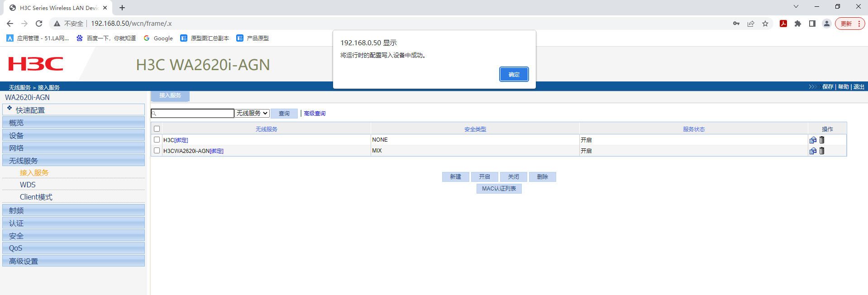
Task: Click 保存 in the top bar
Action: (x=828, y=87)
